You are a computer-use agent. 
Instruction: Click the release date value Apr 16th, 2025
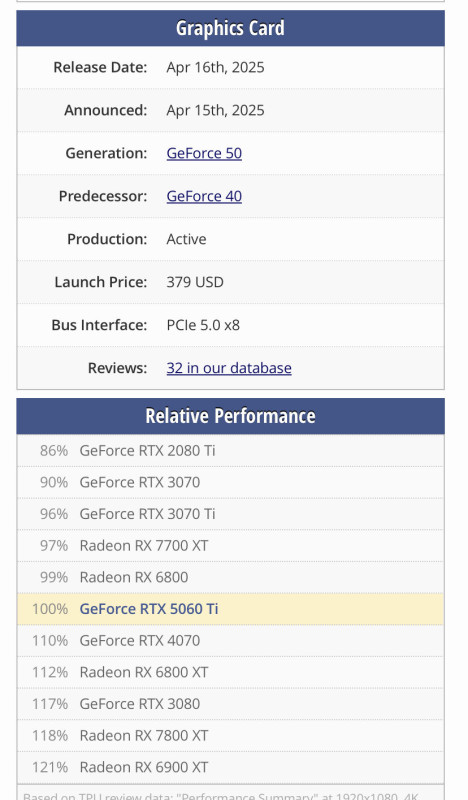[215, 67]
